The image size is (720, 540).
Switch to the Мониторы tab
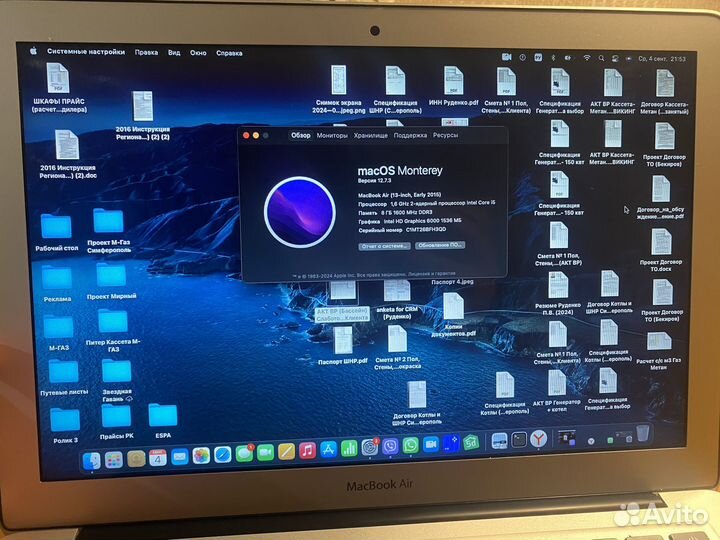click(x=332, y=135)
